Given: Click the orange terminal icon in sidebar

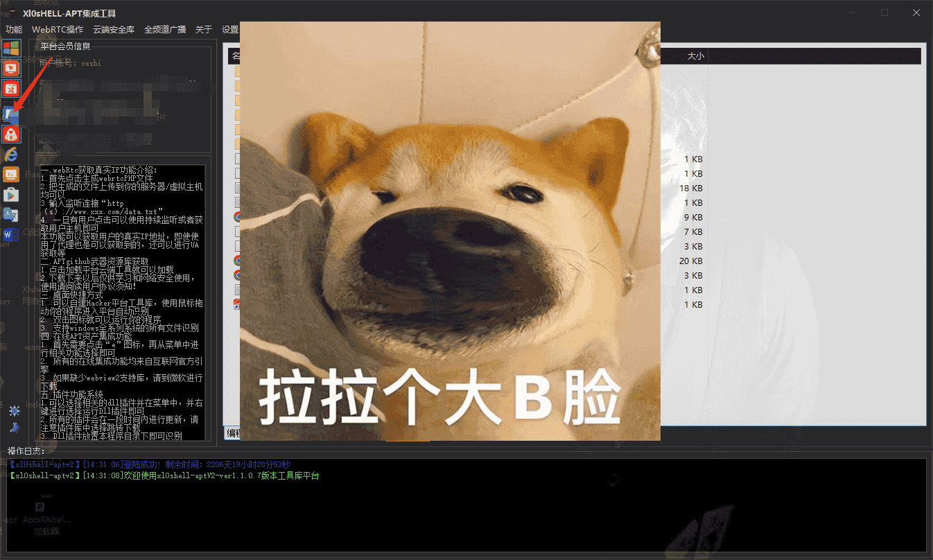Looking at the screenshot, I should coord(11,174).
